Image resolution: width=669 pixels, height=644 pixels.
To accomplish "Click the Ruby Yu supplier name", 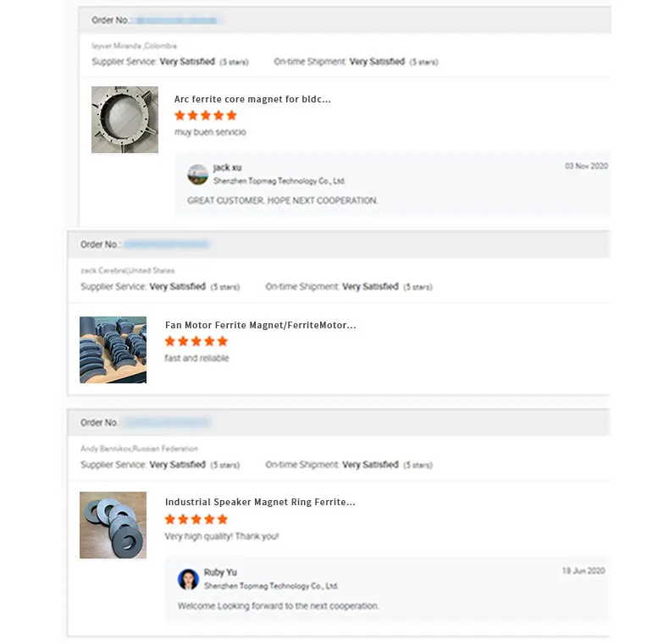I will click(220, 573).
